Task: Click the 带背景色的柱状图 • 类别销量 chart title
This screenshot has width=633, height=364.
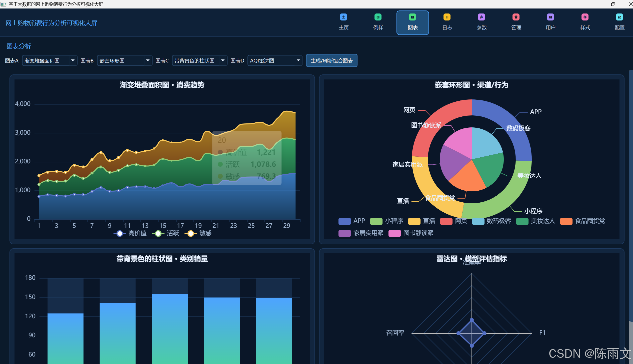Action: [x=162, y=259]
